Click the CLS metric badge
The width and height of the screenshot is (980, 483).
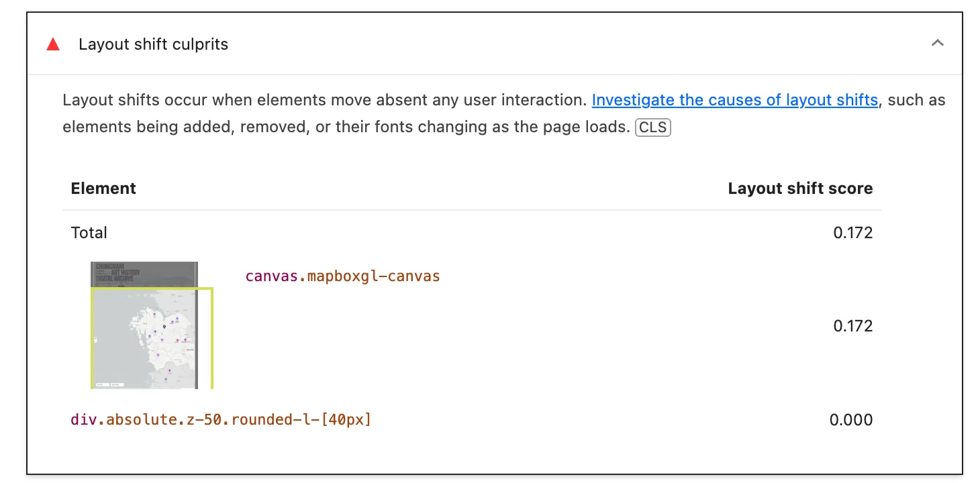(x=652, y=127)
